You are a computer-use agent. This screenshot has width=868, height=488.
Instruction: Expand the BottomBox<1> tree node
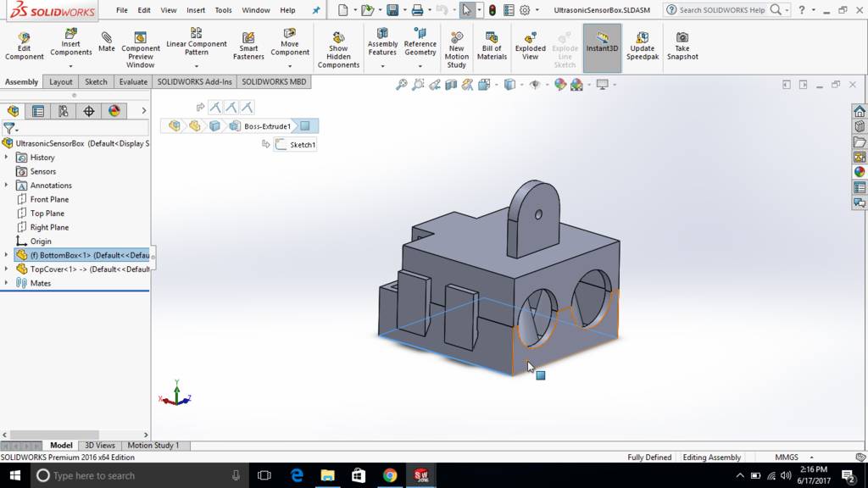tap(6, 255)
